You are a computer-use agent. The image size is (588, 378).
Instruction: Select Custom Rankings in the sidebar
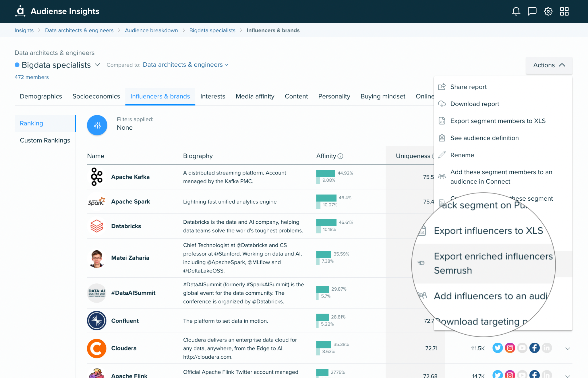pos(45,140)
